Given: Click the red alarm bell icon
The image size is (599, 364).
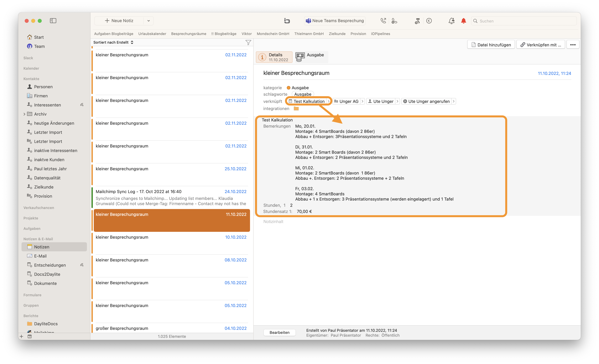Looking at the screenshot, I should (463, 21).
